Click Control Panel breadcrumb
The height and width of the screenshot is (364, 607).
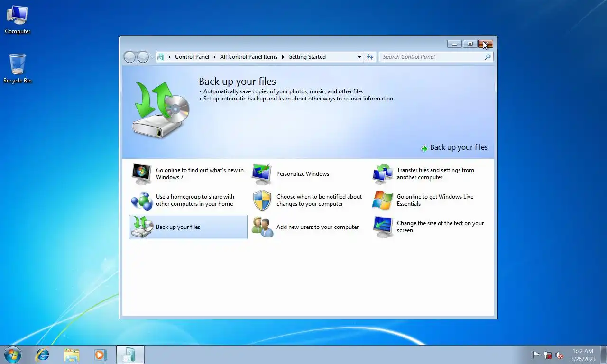(x=192, y=57)
